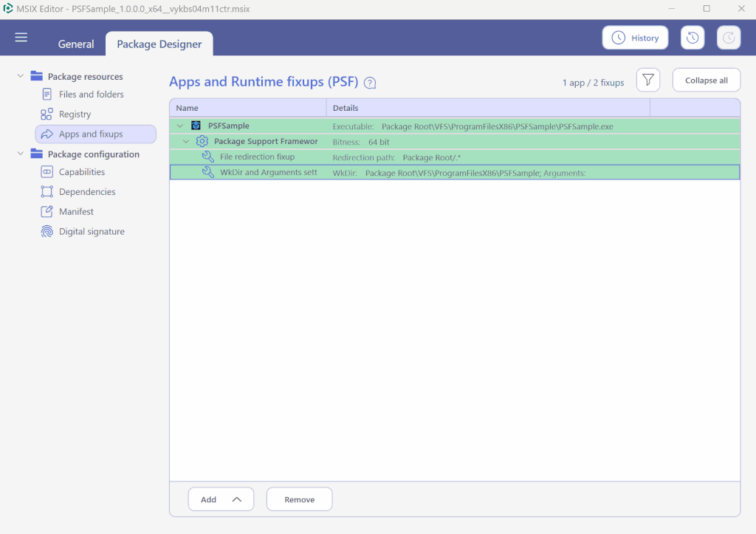
Task: Open Files and folders section
Action: click(x=91, y=94)
